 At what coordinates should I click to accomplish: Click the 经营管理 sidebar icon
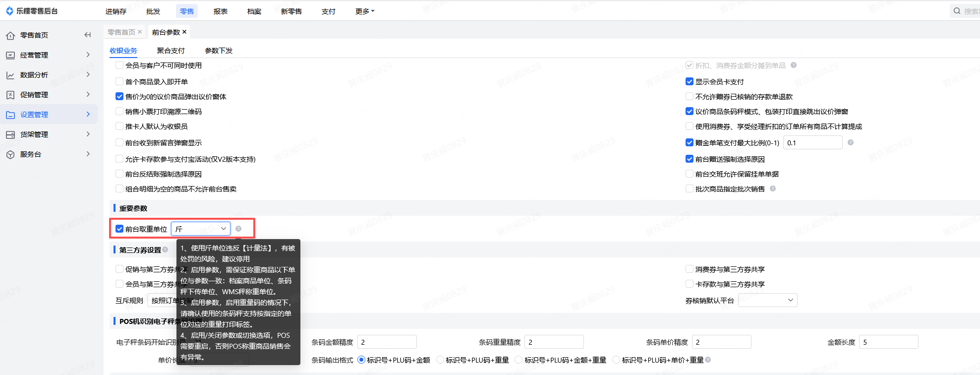coord(10,55)
